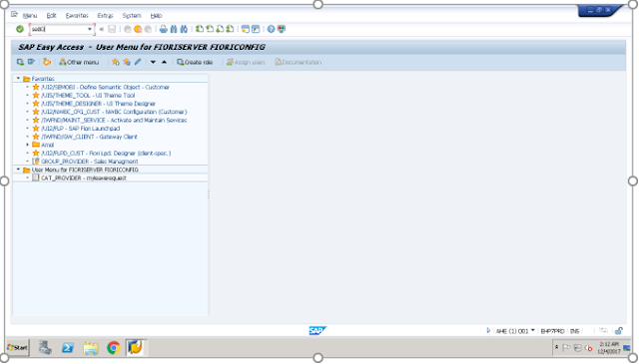This screenshot has height=364, width=639.
Task: Select CAT_PROVIDER myleaverequest entry
Action: pos(84,178)
